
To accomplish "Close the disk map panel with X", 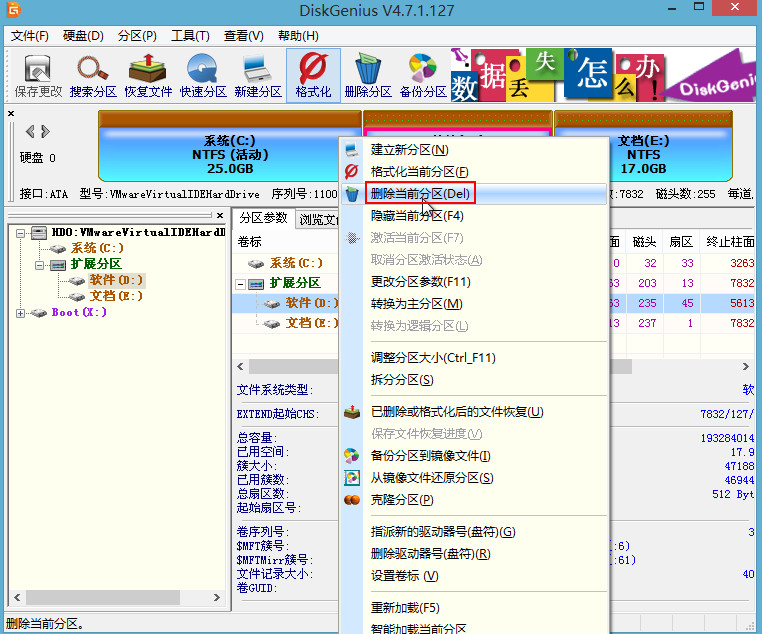I will tap(11, 113).
